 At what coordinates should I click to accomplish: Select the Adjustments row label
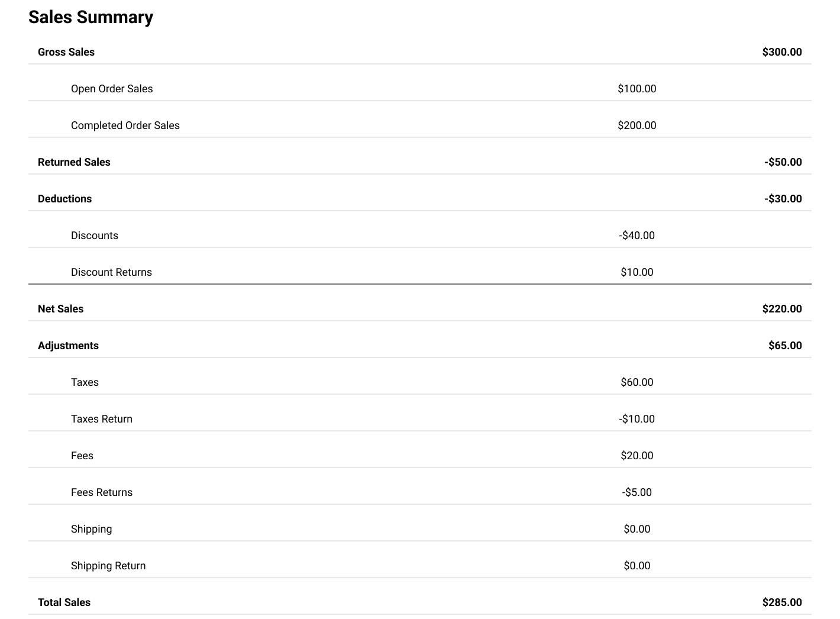click(68, 346)
